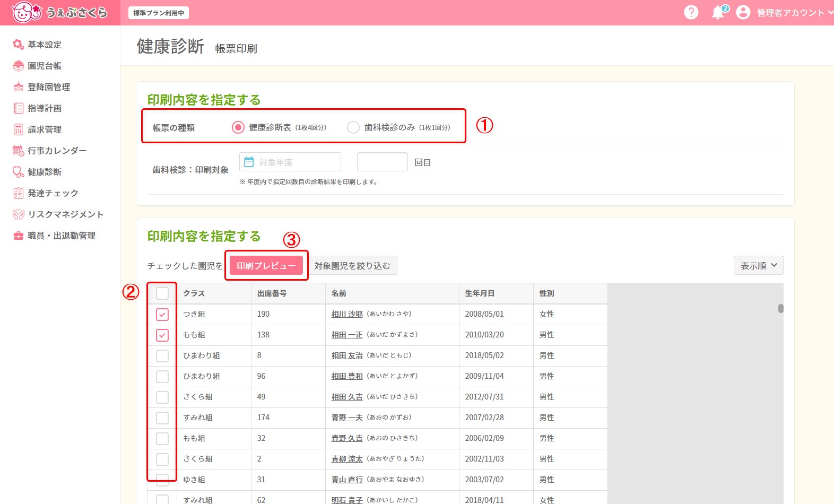Viewport: 834px width, 504px height.
Task: Open the 青山 直行 name link
Action: 347,480
